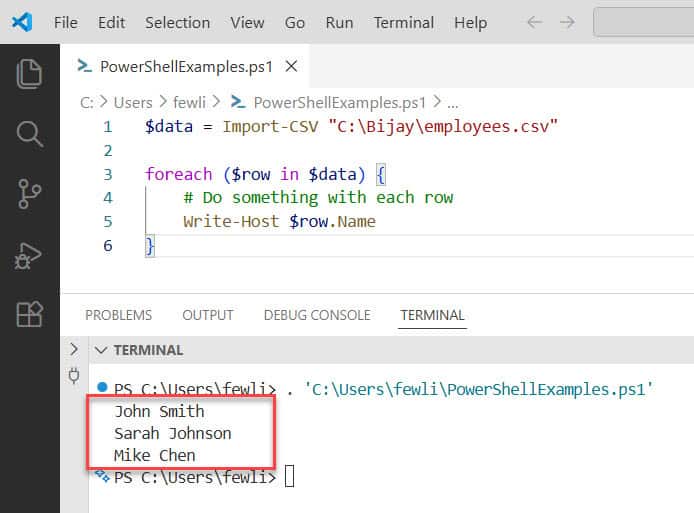
Task: Open the Edit menu
Action: 112,22
